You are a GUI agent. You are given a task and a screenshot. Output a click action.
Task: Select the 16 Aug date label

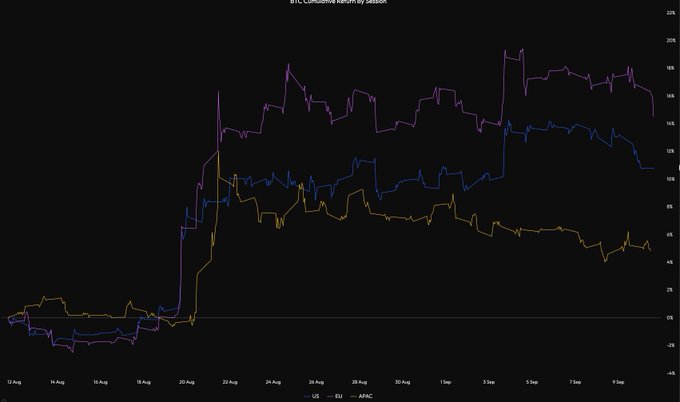pyautogui.click(x=100, y=382)
